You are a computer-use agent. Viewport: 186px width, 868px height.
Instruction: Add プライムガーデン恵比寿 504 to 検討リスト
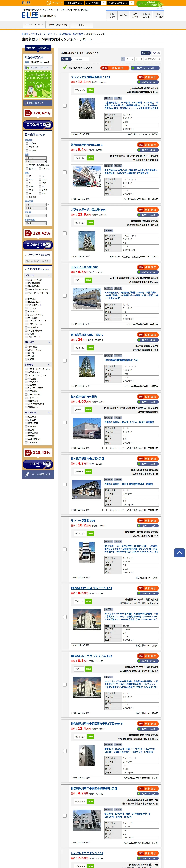point(148,215)
